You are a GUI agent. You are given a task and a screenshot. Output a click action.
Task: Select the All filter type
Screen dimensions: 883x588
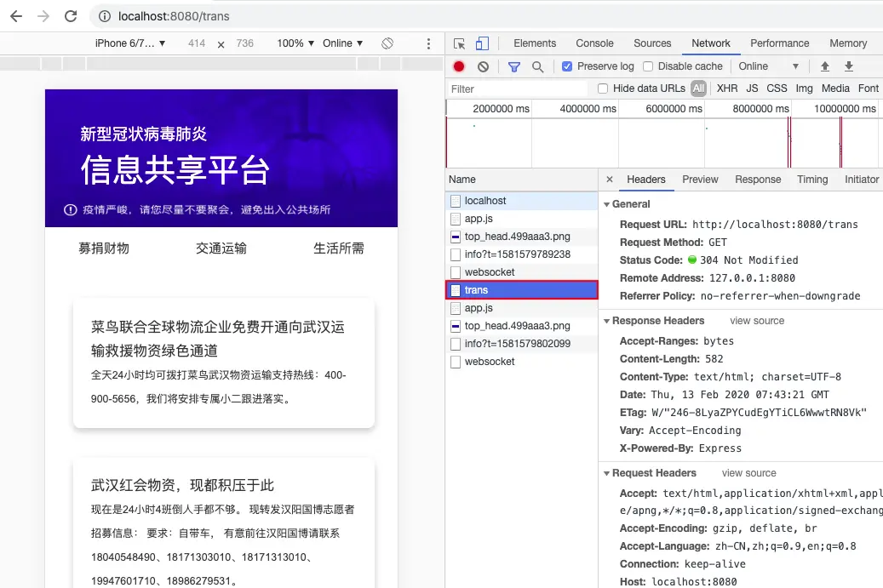click(698, 88)
